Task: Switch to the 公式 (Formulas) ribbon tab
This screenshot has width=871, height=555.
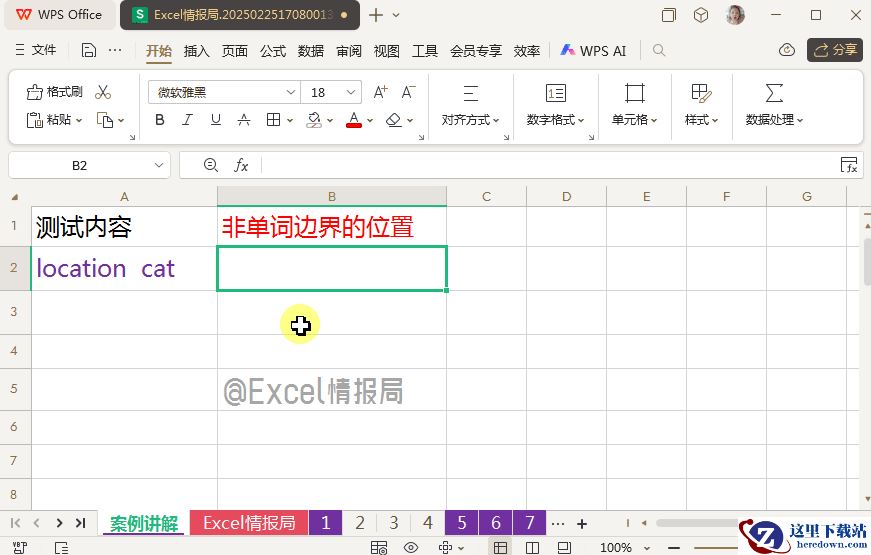Action: tap(273, 51)
